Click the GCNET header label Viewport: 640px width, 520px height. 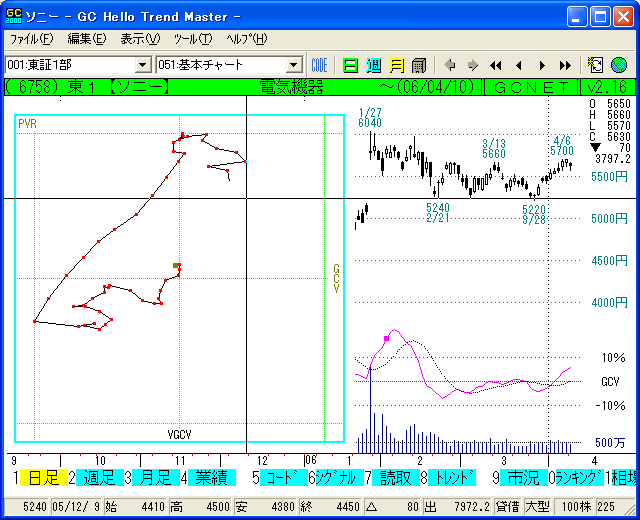(531, 87)
